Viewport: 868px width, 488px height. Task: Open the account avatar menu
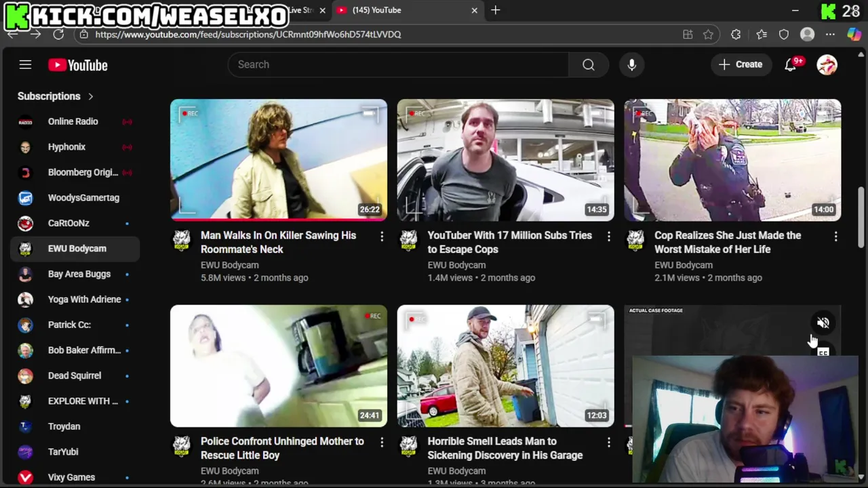pyautogui.click(x=827, y=64)
